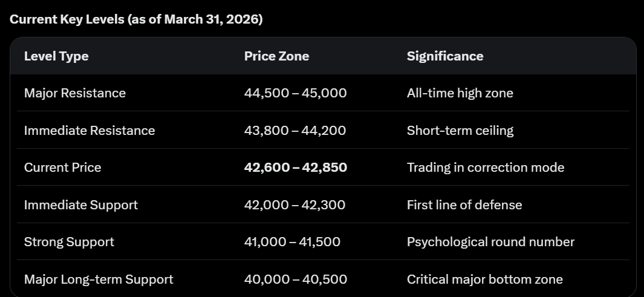Click 'Short-term ceiling' significance text
This screenshot has height=297, width=644.
click(460, 131)
